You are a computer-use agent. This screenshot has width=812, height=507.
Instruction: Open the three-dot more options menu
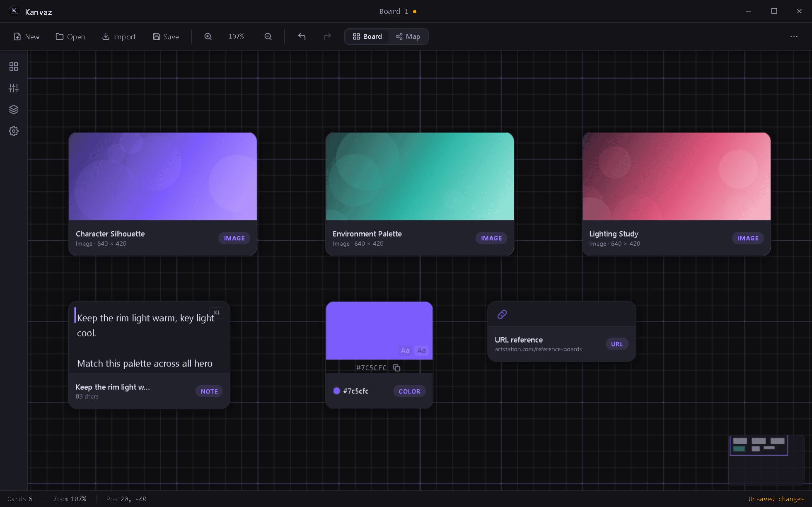pos(794,36)
